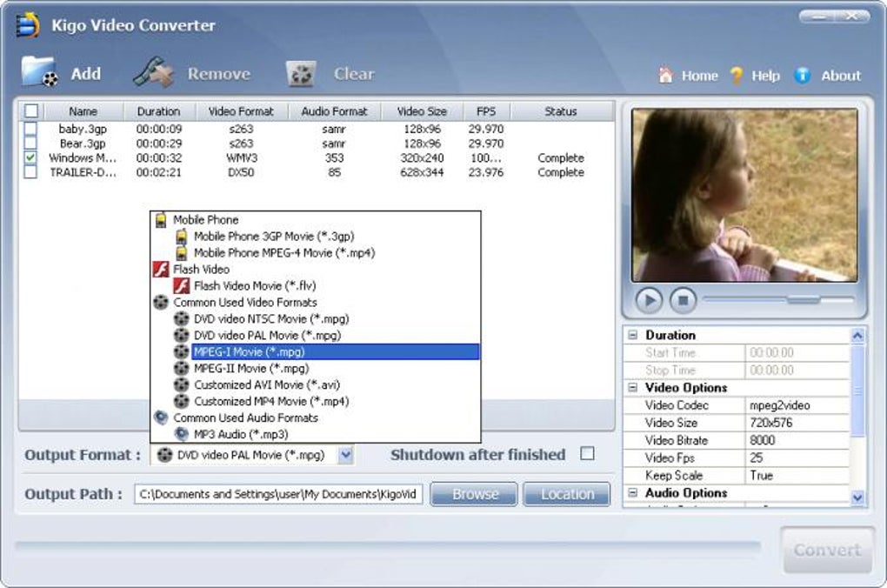This screenshot has height=588, width=887.
Task: Uncheck the Windows M... file checkbox
Action: tap(30, 158)
